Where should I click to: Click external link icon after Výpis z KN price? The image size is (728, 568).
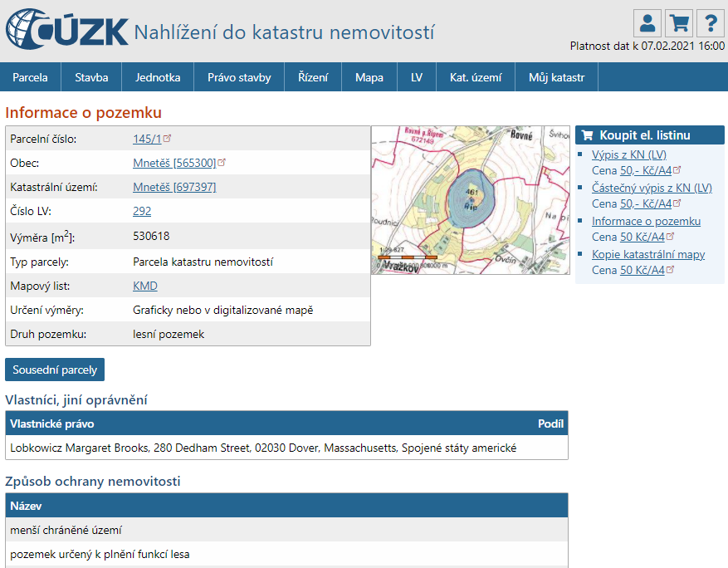(x=677, y=170)
